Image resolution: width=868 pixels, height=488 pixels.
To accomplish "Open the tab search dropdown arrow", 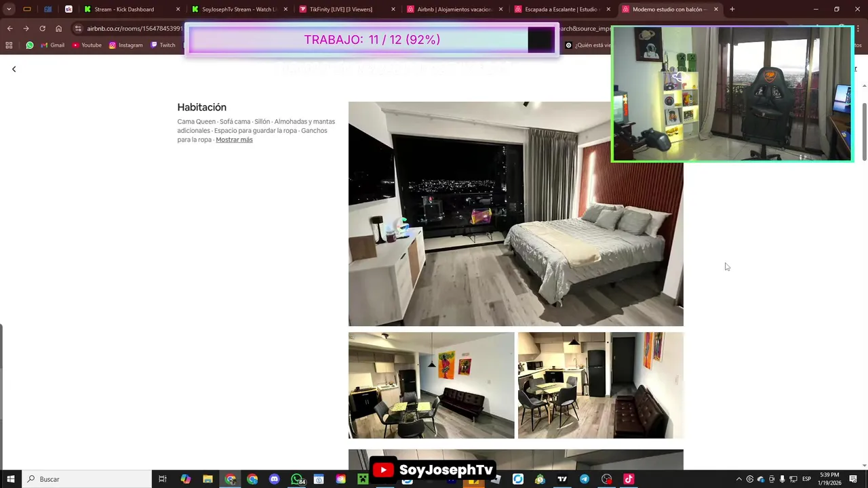I will point(9,9).
